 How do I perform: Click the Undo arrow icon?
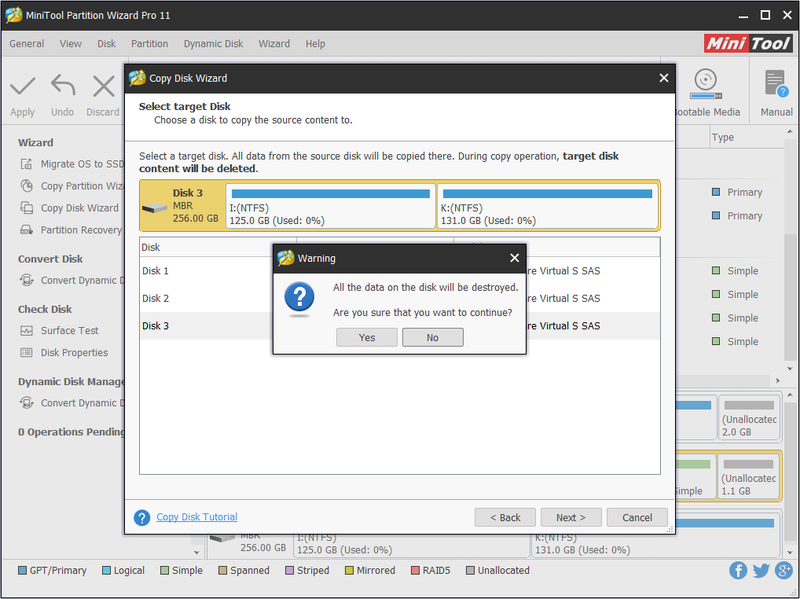(x=63, y=86)
